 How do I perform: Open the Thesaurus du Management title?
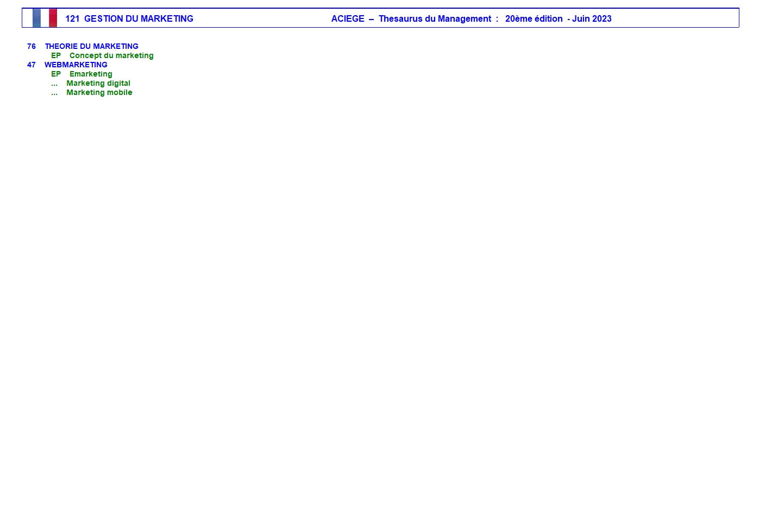point(435,18)
